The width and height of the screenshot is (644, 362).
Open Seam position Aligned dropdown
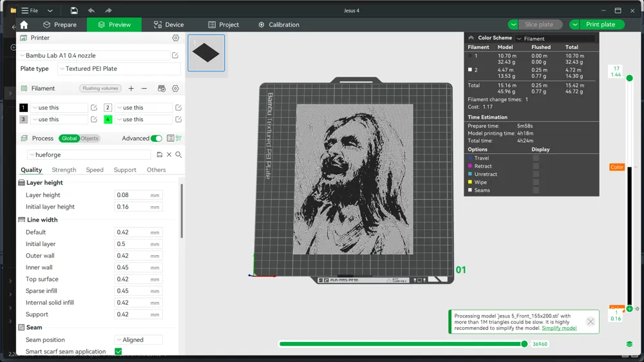pyautogui.click(x=138, y=340)
